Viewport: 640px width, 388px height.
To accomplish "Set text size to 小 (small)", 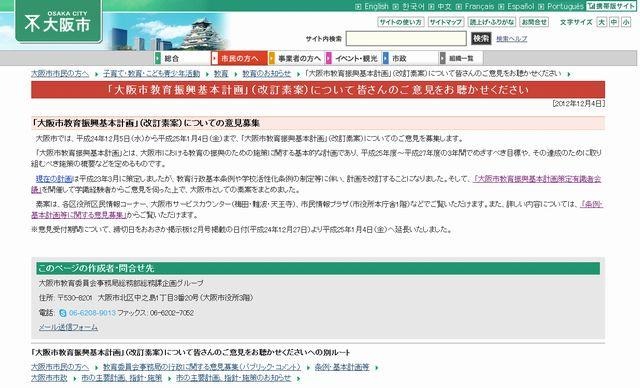I will click(x=626, y=22).
